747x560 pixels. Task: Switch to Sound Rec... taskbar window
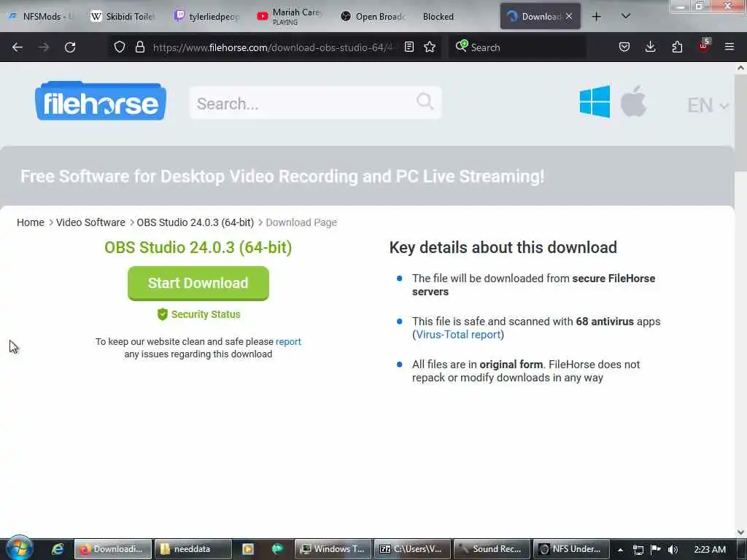tap(492, 549)
